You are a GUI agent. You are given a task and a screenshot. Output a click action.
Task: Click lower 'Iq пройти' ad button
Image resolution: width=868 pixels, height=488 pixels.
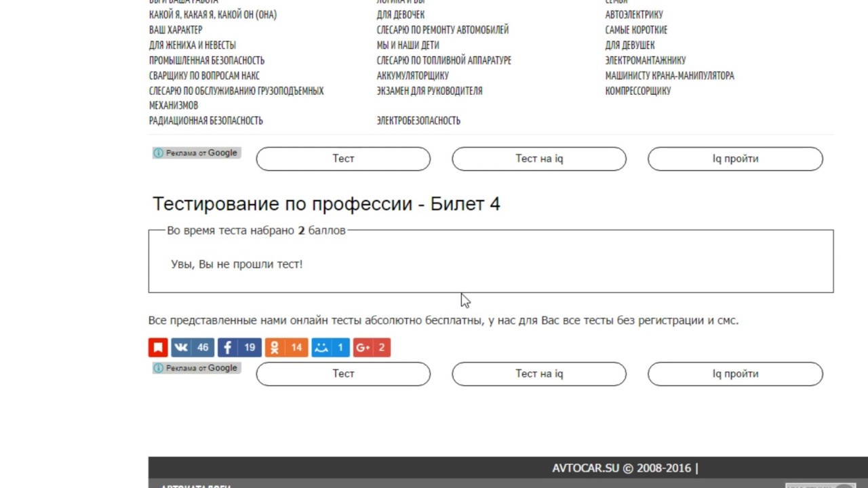(x=735, y=374)
